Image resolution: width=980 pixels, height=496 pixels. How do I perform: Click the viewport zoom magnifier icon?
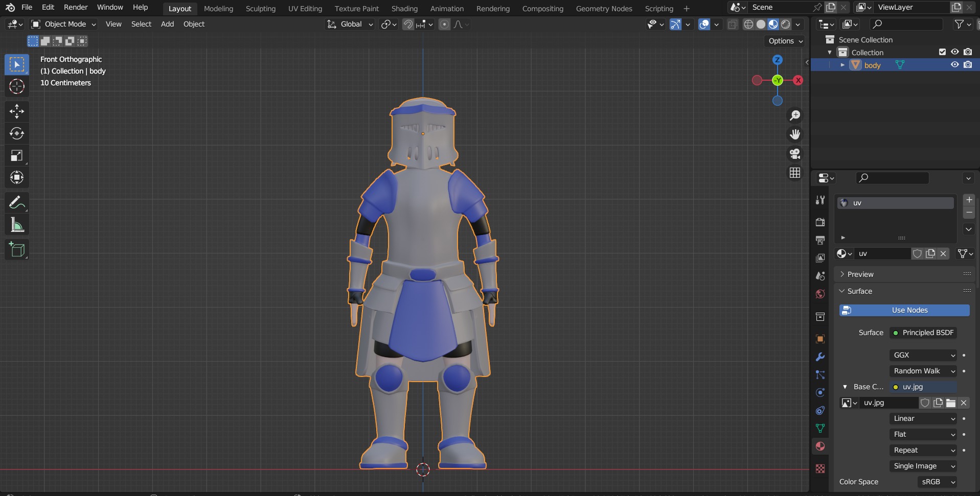pyautogui.click(x=795, y=115)
